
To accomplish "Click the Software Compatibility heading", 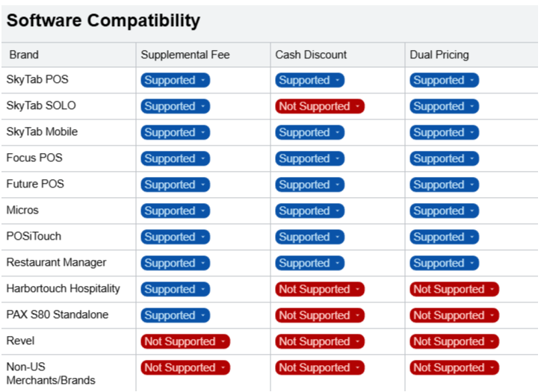I will coord(103,21).
